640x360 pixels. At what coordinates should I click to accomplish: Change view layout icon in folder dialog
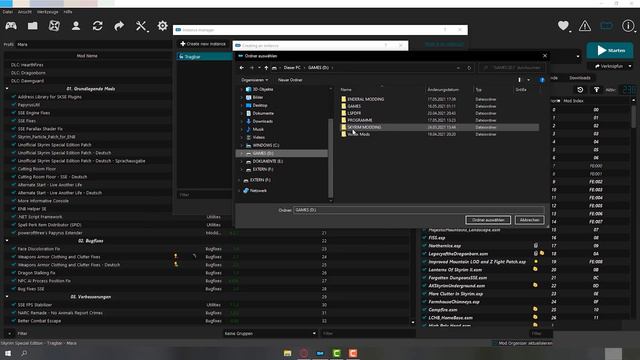pos(519,80)
